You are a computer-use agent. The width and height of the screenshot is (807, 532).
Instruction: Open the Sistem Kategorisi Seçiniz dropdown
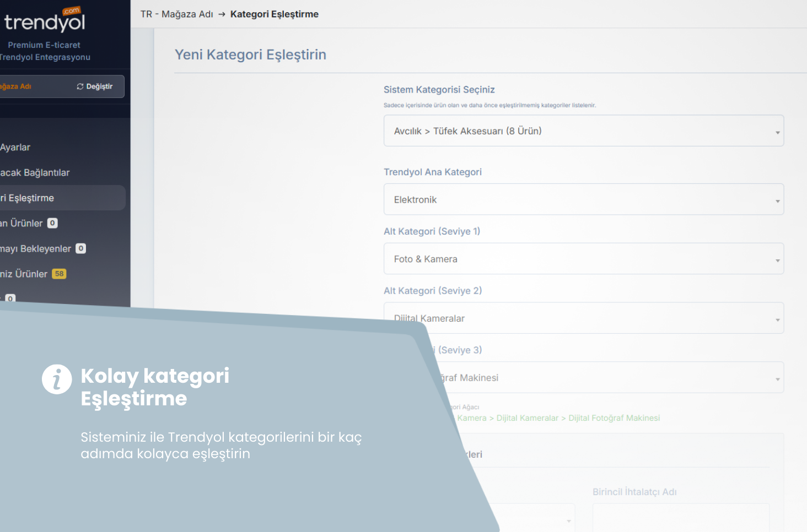point(583,131)
